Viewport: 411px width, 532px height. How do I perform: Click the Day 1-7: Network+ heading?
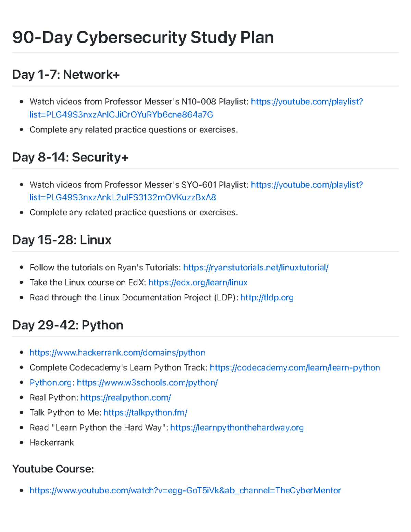pos(66,75)
